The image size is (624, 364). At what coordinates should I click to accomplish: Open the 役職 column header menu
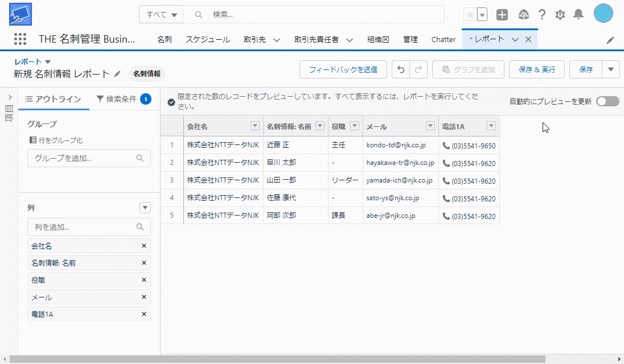(x=355, y=126)
